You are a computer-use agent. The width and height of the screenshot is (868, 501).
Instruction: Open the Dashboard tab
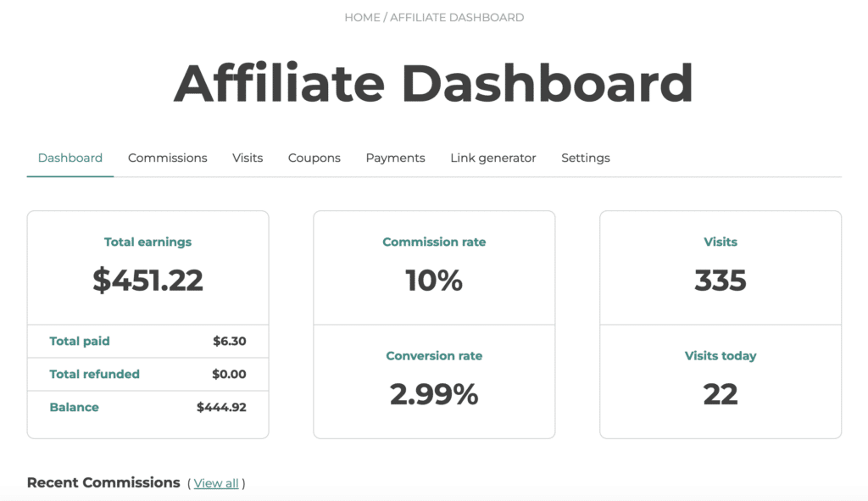tap(70, 158)
